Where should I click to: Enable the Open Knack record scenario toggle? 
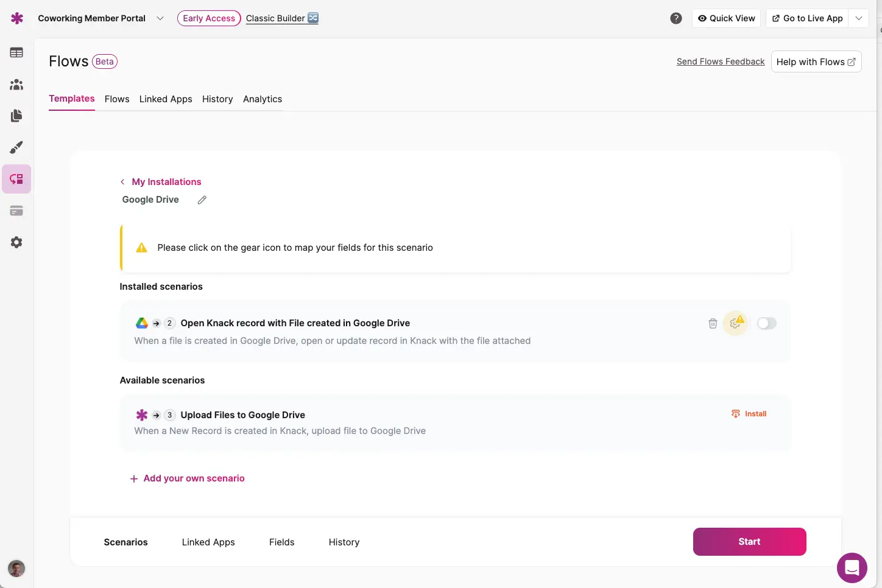click(x=766, y=324)
